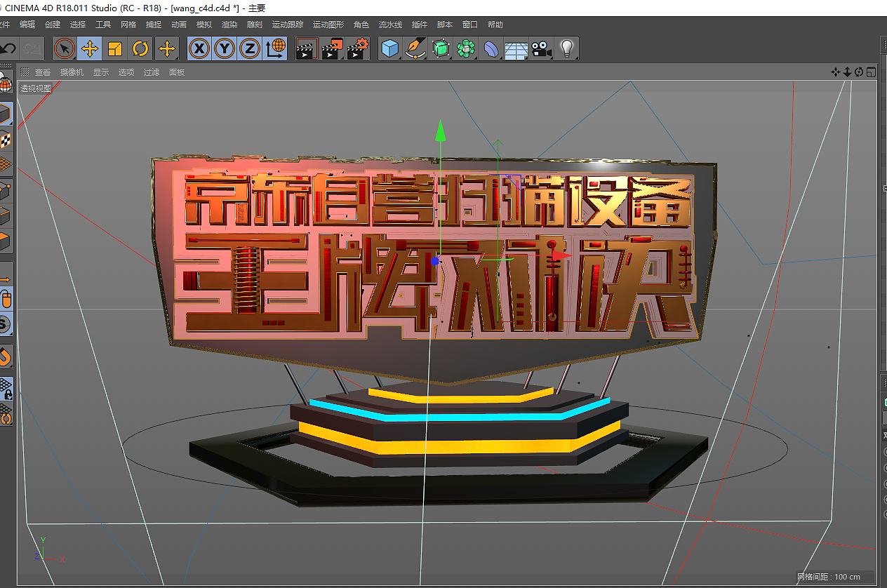
Task: Toggle the Y axis lock
Action: point(225,48)
